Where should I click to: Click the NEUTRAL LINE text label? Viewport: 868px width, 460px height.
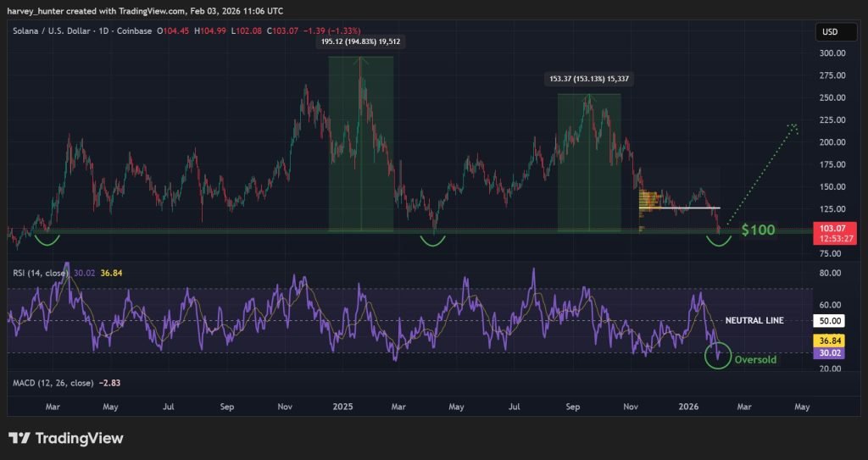coord(754,320)
